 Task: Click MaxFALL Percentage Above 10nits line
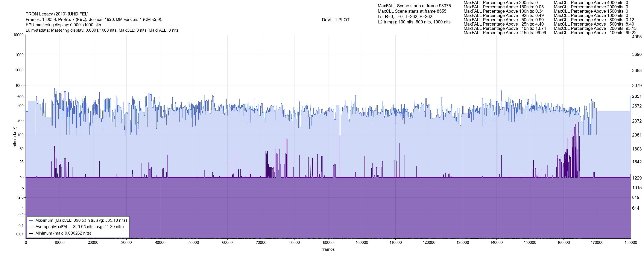click(504, 29)
